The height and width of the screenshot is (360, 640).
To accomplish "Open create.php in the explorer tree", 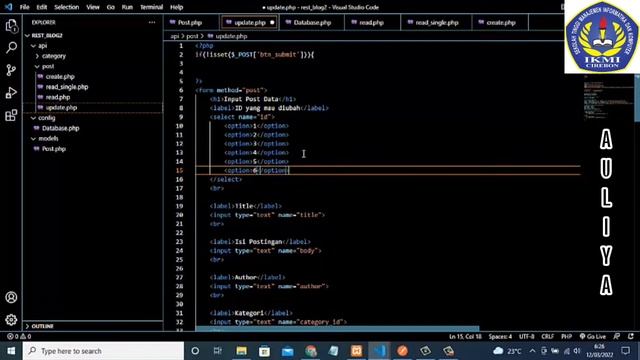I will point(60,76).
